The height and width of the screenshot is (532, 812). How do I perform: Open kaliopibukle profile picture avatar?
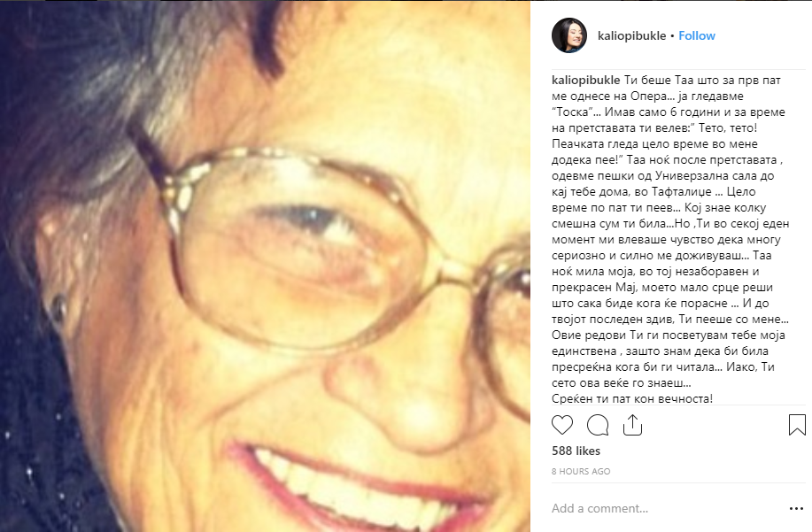pyautogui.click(x=569, y=35)
